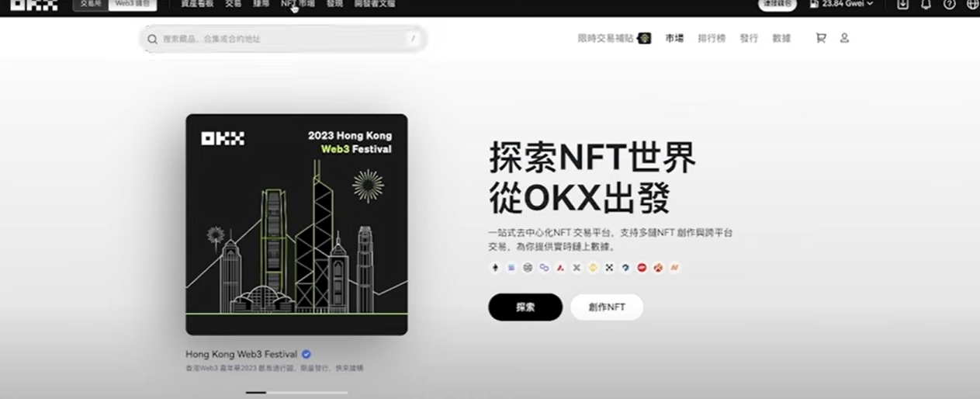Click the download icon in top bar
The width and height of the screenshot is (980, 399).
point(902,4)
